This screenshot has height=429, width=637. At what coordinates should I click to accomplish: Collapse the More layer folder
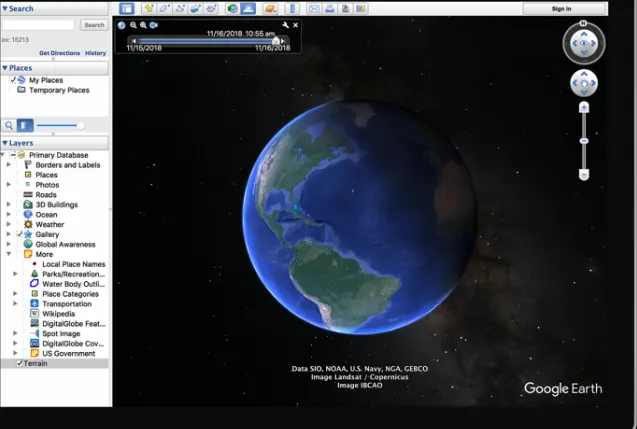tap(9, 254)
